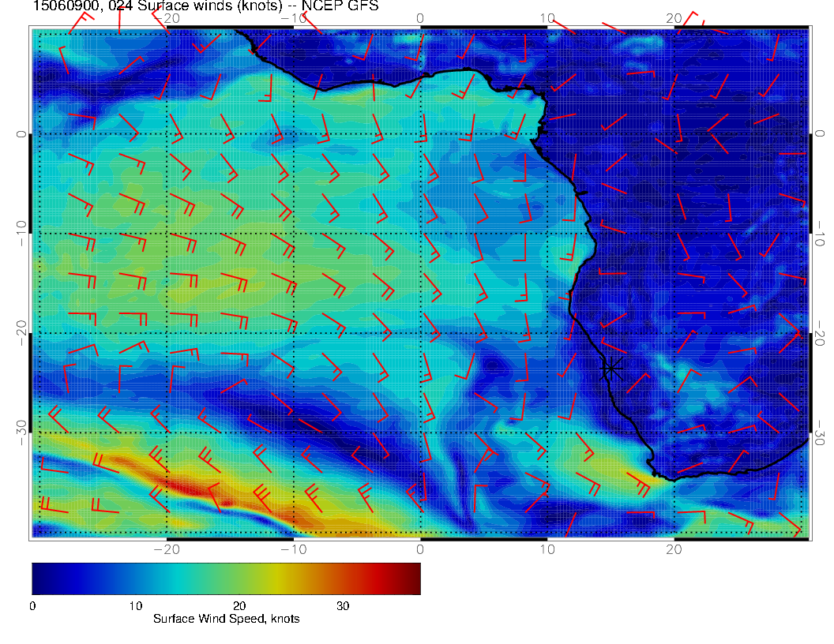Viewport: 834px width, 644px height.
Task: Click the NCEP GFS chart title text
Action: click(x=205, y=6)
